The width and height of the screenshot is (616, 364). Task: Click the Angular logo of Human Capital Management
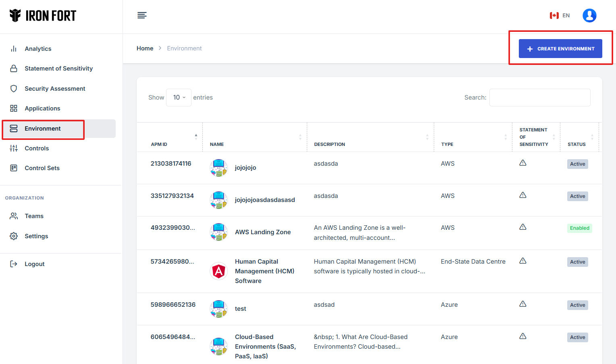(219, 271)
